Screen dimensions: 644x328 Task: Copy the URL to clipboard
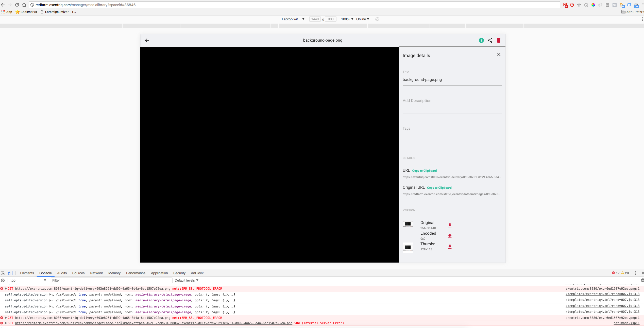pos(424,171)
